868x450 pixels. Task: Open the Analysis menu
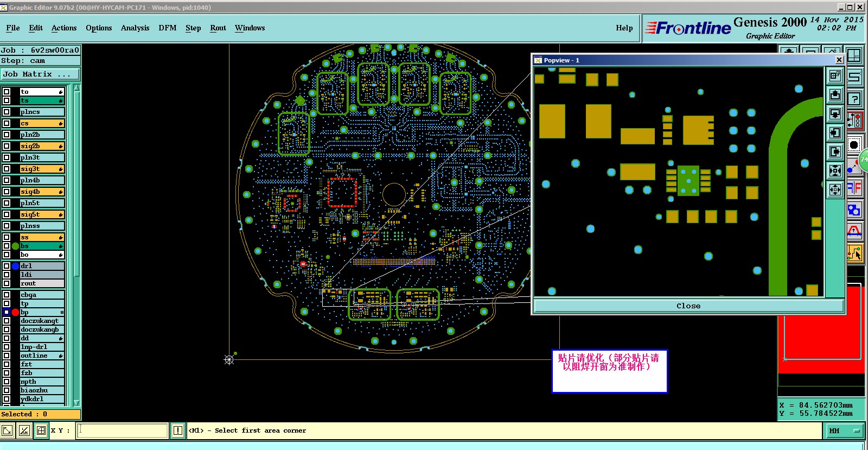(135, 28)
